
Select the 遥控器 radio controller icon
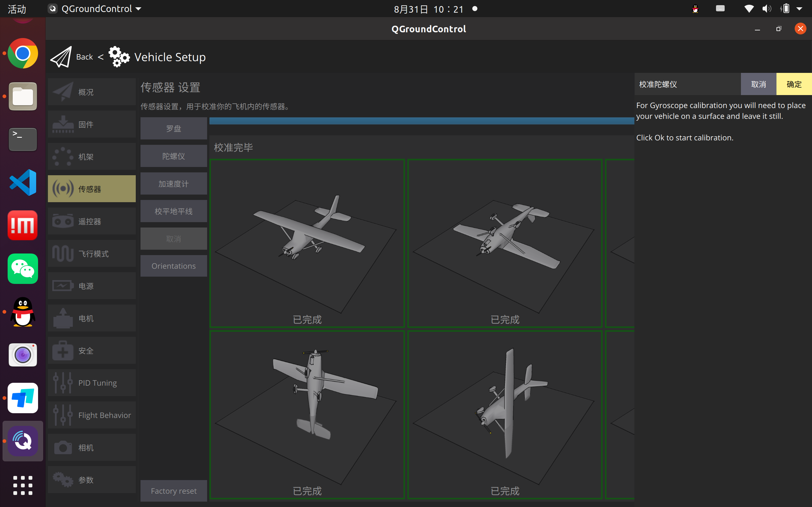pyautogui.click(x=63, y=221)
